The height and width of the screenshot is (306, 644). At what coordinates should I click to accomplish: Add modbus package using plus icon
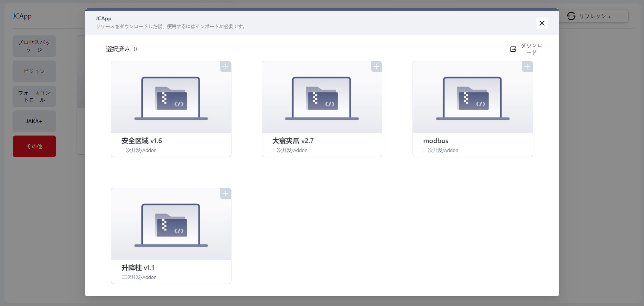(527, 67)
